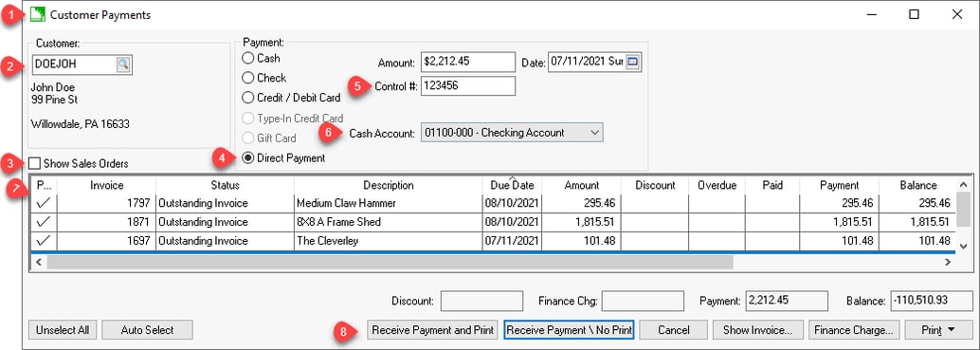
Task: Collapse the upper panel with splitter chevron
Action: pyautogui.click(x=512, y=177)
